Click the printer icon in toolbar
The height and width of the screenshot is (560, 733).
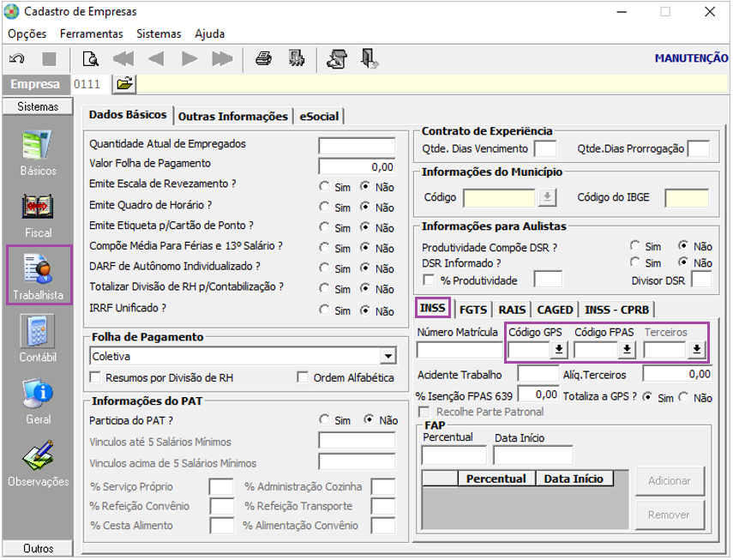tap(264, 59)
